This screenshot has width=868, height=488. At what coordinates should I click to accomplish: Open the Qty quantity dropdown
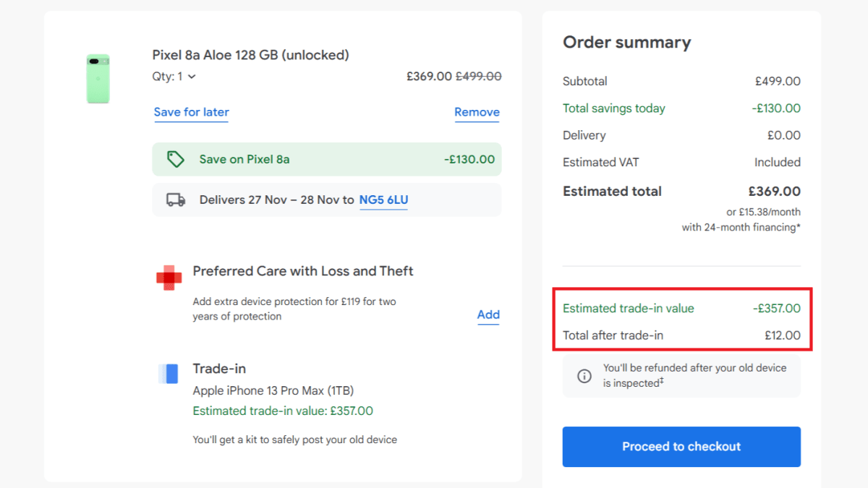point(174,76)
